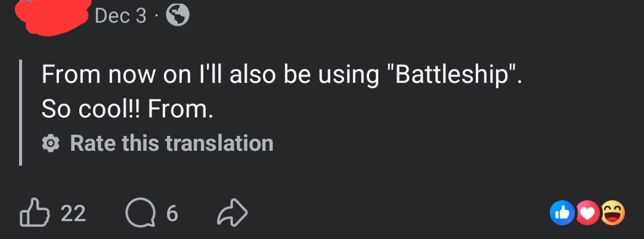644x239 pixels.
Task: Click the line starting "From now on"
Action: click(281, 77)
